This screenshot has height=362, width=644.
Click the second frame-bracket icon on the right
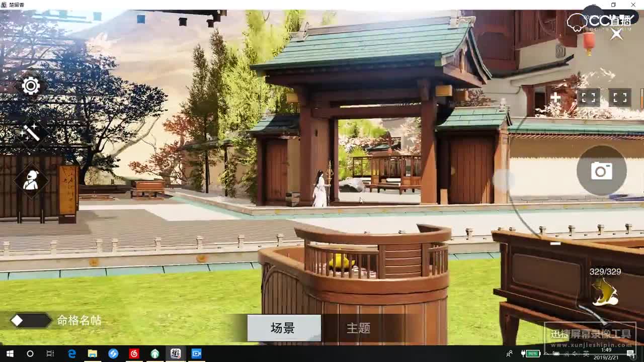tap(620, 98)
